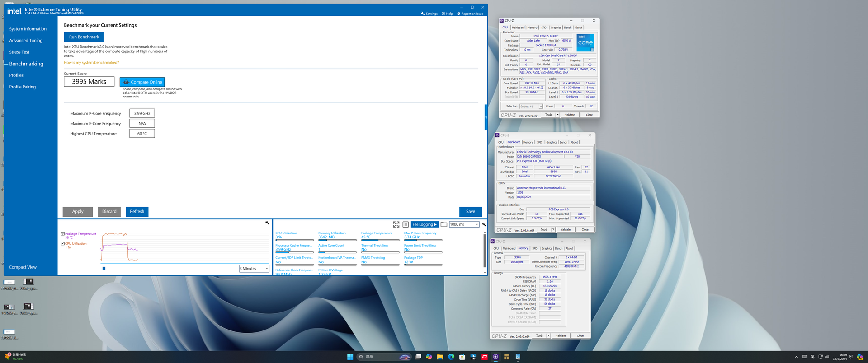Open File Explorer from the taskbar
Image resolution: width=868 pixels, height=363 pixels.
[440, 357]
